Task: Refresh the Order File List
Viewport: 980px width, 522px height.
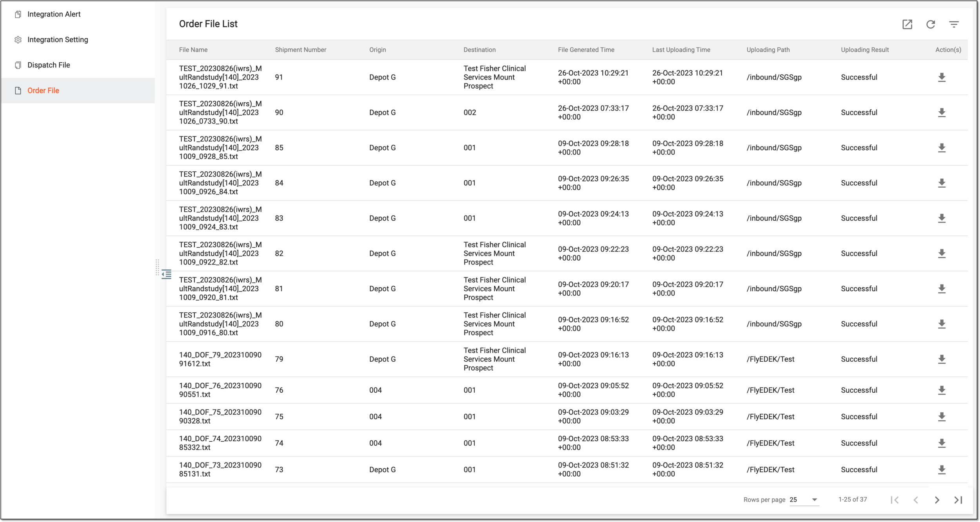Action: click(x=931, y=24)
